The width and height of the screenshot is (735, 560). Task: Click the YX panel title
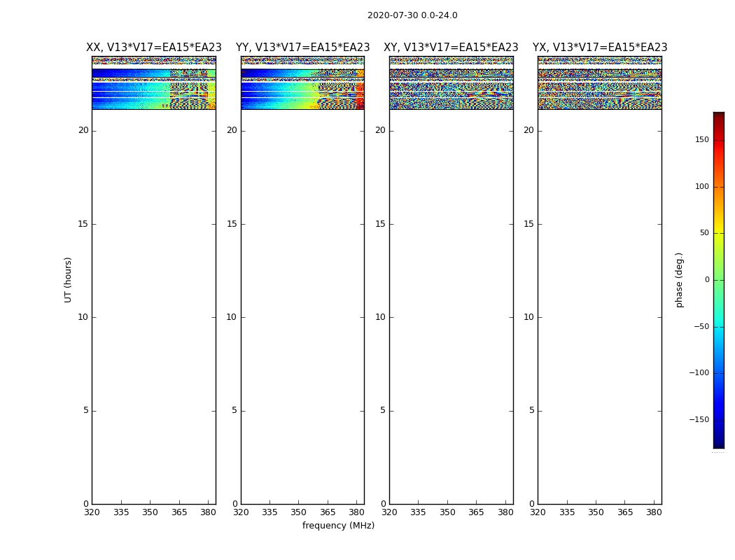coord(600,48)
